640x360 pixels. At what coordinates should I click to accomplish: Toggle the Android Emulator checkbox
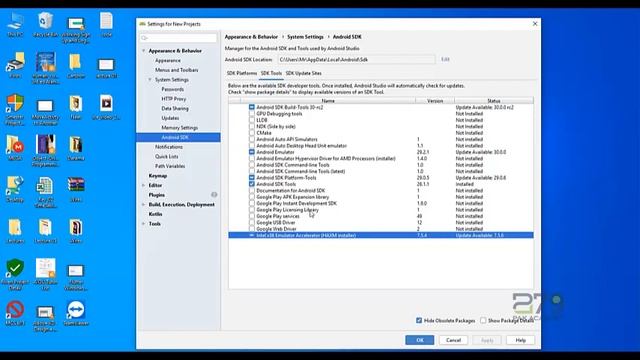click(x=251, y=152)
